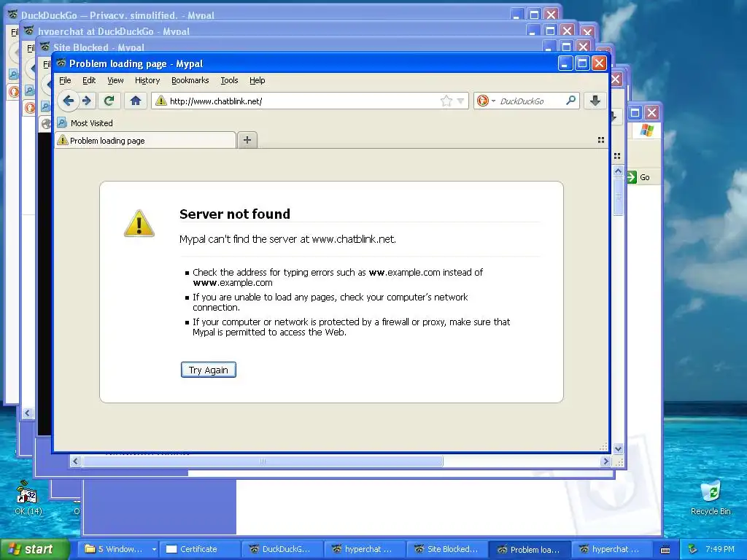
Task: Open the address bar history dropdown
Action: click(x=461, y=101)
